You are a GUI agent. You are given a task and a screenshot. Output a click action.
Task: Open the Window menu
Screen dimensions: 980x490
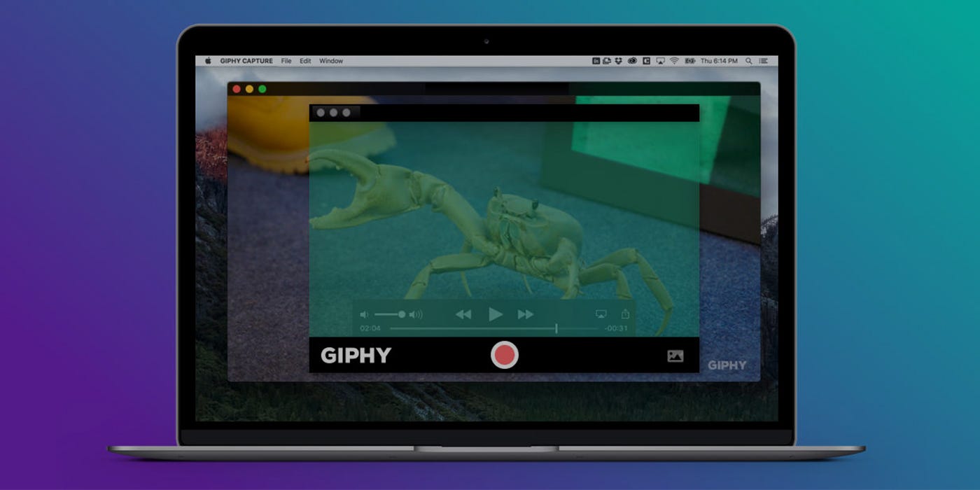(x=331, y=61)
